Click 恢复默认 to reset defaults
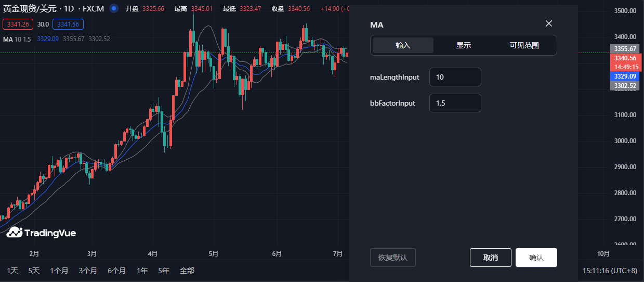 coord(392,258)
